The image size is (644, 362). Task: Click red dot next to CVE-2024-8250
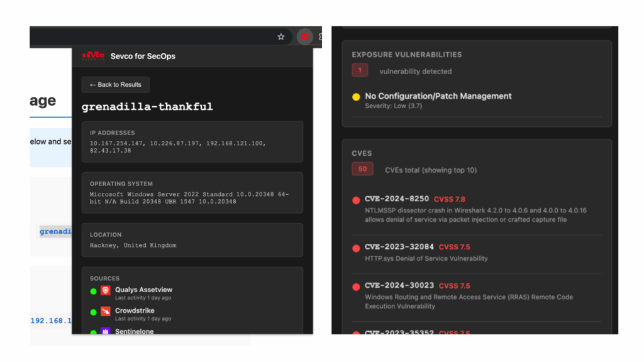pos(356,200)
